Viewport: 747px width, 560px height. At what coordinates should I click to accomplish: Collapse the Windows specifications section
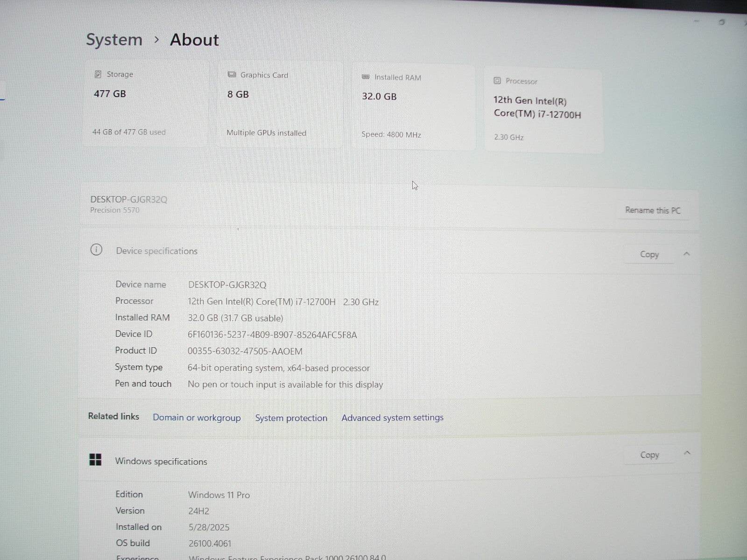click(x=687, y=453)
